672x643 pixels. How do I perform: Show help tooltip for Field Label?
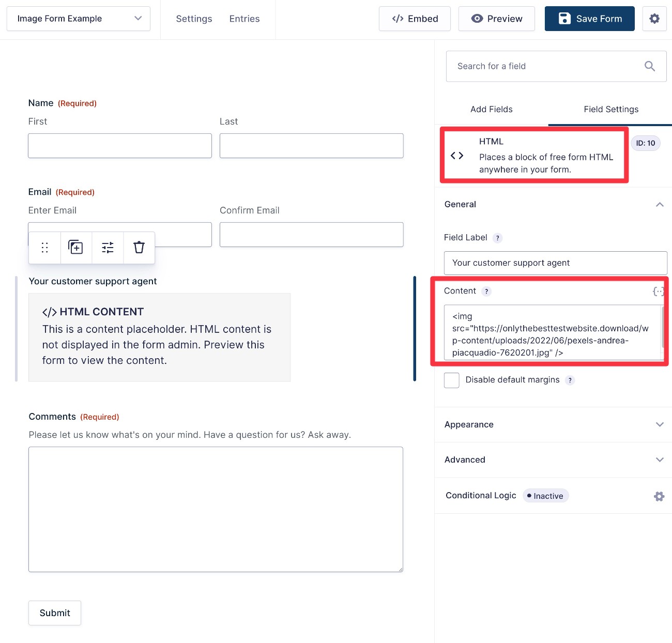click(497, 238)
